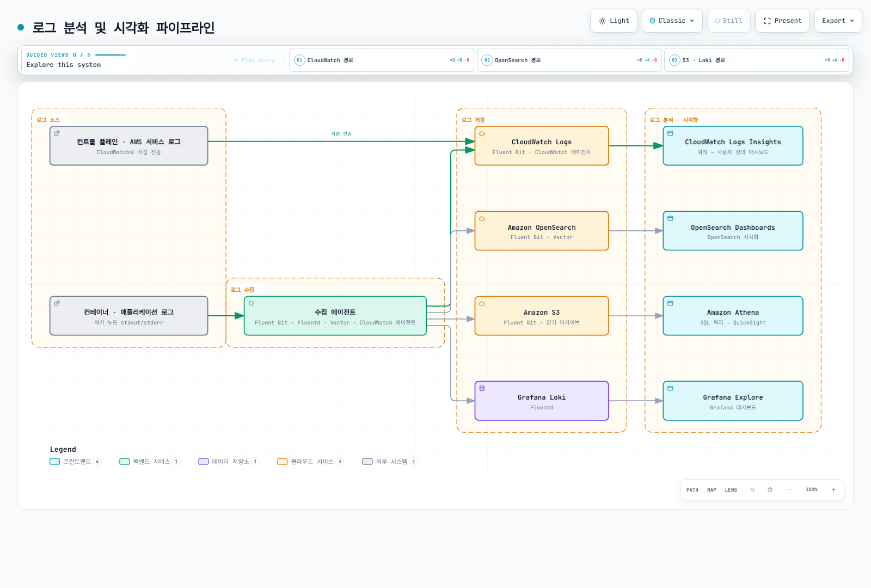Click cloud icon on CloudWatch Logs node
Screen dimensions: 871x588
point(482,133)
